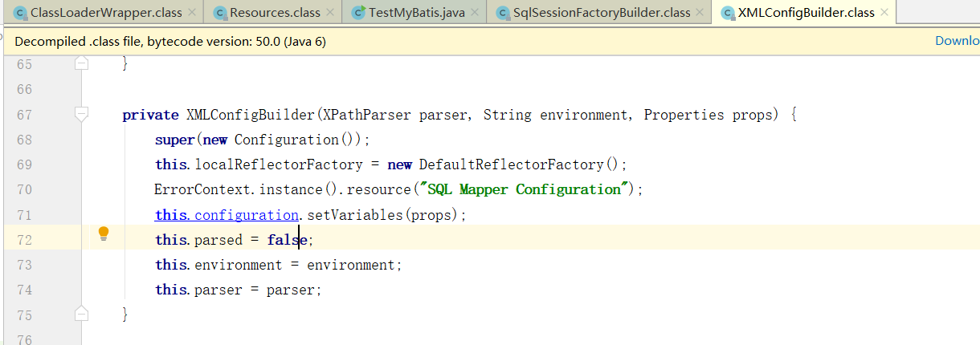
Task: Click the Download link in the banner
Action: pos(958,40)
